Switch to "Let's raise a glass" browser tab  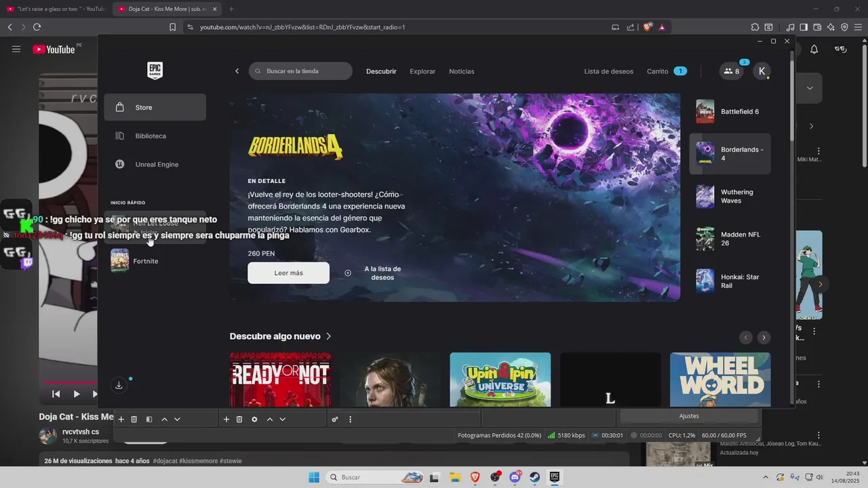tap(54, 9)
